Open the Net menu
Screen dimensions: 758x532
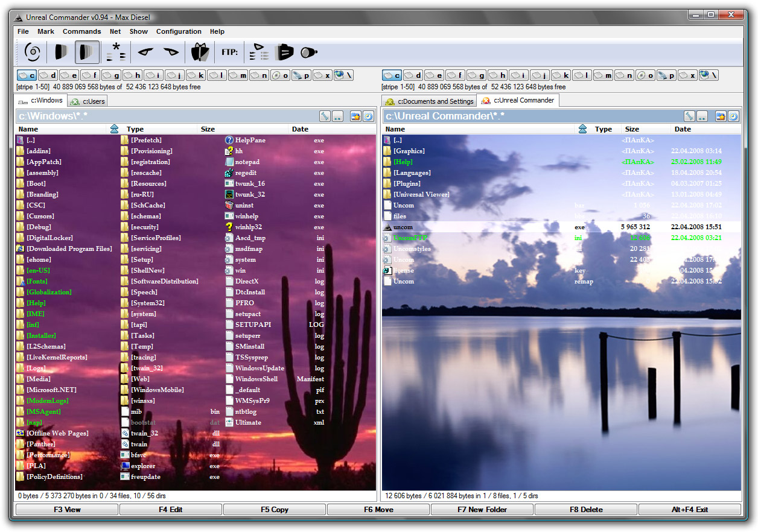pyautogui.click(x=115, y=31)
